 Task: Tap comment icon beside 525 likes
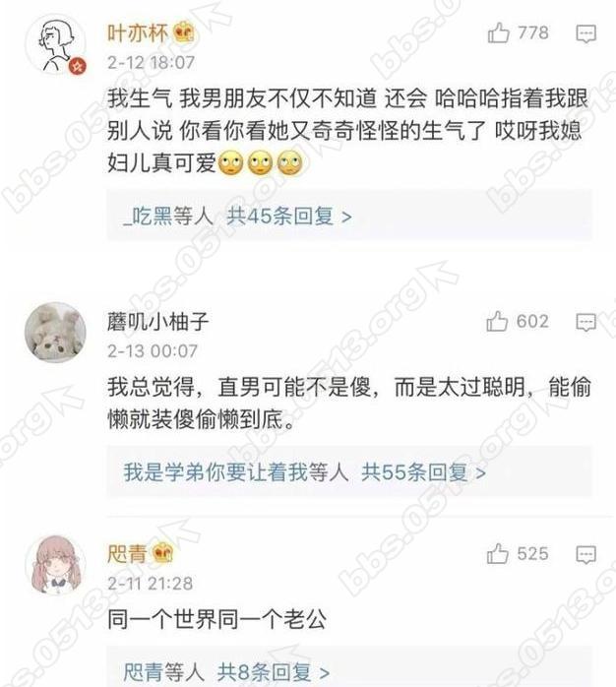click(x=585, y=554)
